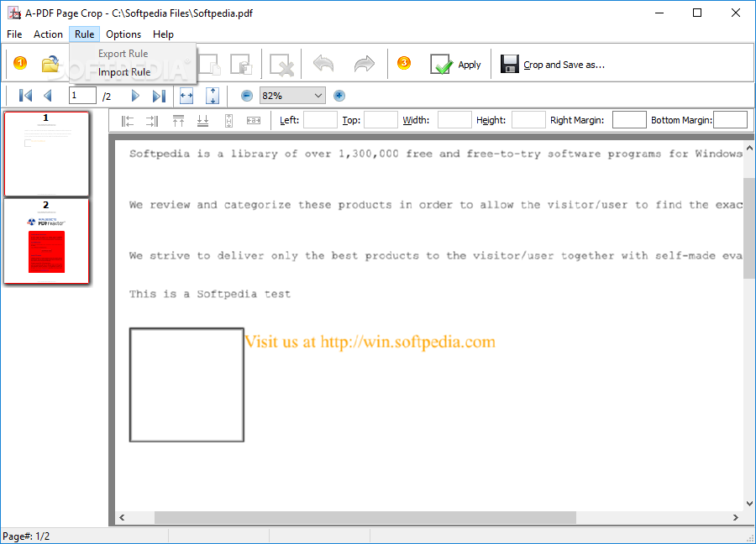Click the Left value field
The image size is (756, 544).
pos(320,120)
